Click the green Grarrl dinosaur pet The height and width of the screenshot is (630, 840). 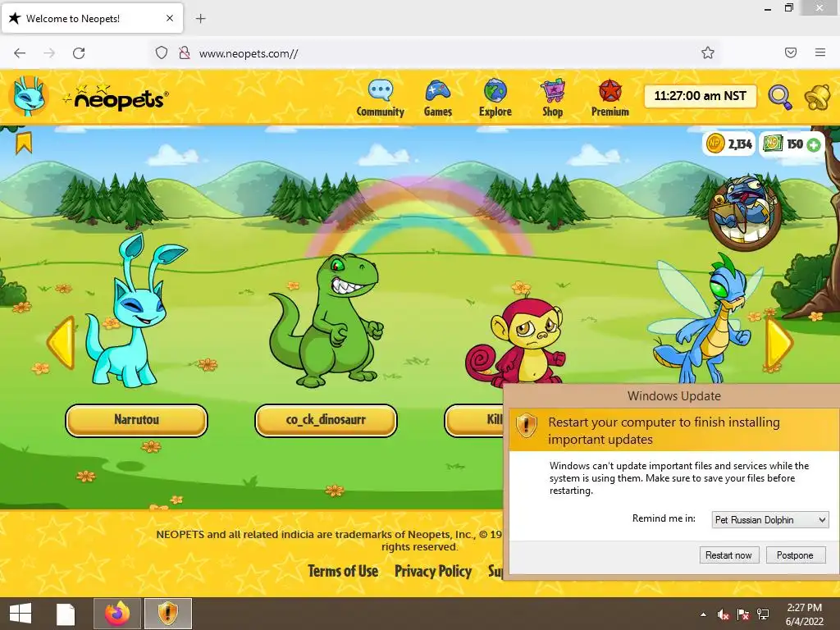pyautogui.click(x=326, y=321)
